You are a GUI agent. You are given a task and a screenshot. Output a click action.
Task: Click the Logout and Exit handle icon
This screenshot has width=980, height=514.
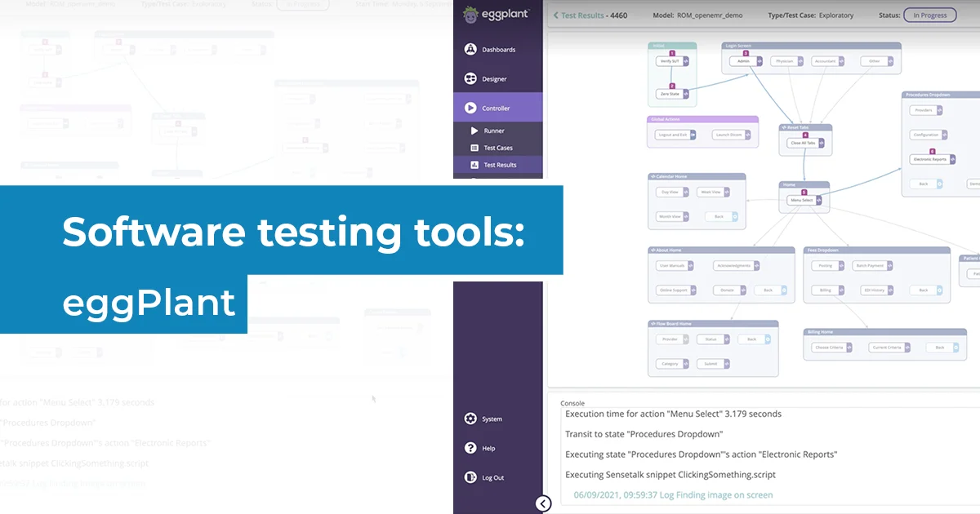693,135
